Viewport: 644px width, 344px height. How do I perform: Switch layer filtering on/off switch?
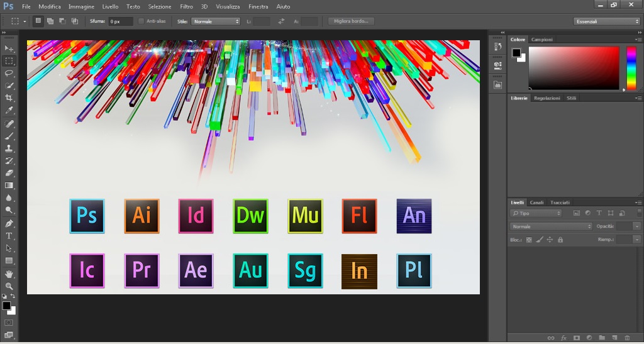pyautogui.click(x=639, y=213)
